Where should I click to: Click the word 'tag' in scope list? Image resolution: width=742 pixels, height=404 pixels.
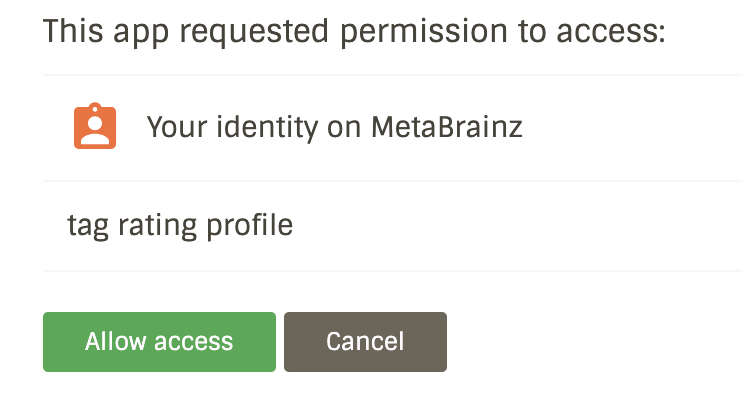(88, 227)
